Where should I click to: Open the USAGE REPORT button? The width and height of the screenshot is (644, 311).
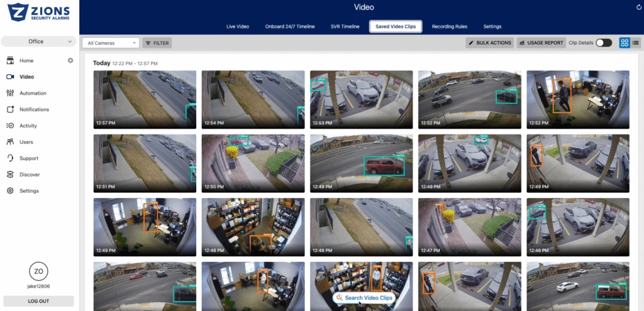pyautogui.click(x=541, y=43)
